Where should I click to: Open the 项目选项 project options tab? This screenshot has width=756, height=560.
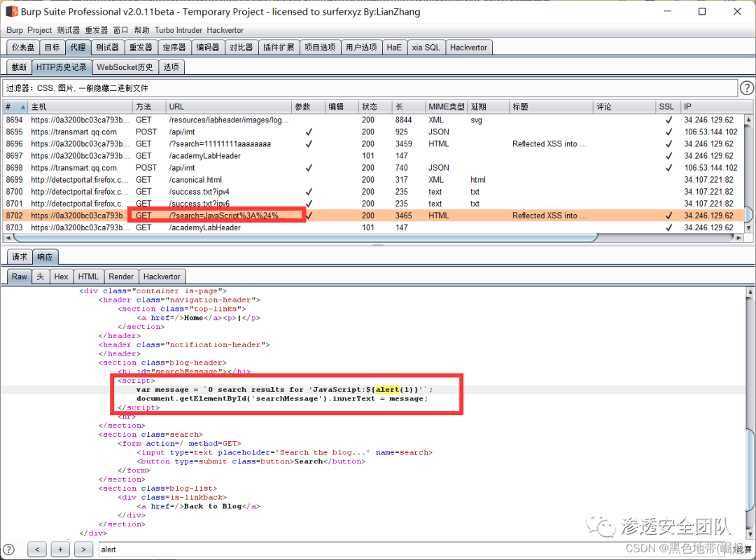(320, 48)
